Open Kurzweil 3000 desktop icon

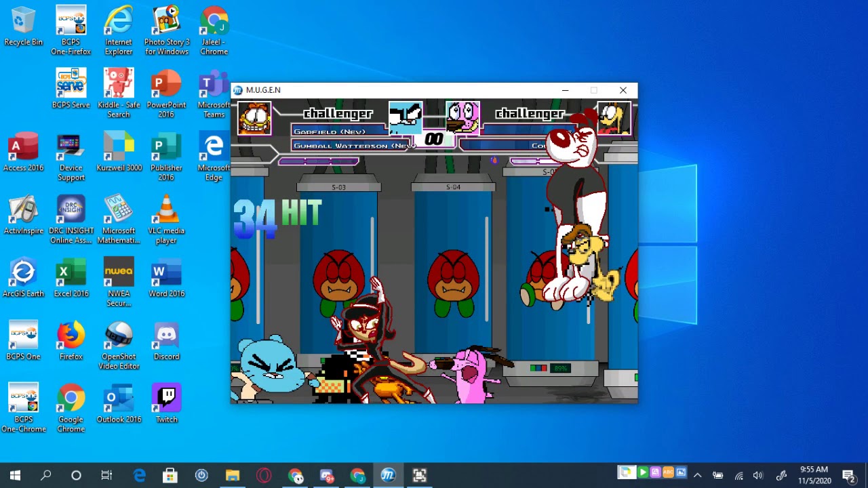click(119, 152)
